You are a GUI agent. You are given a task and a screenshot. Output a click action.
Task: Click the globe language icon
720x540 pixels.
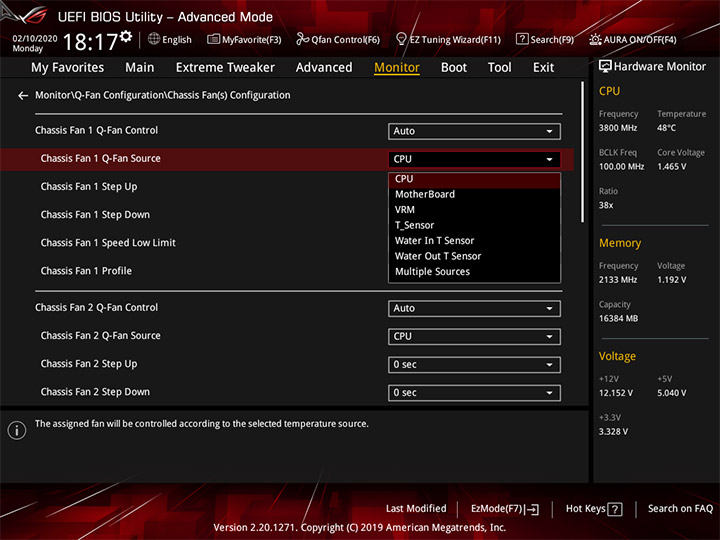154,39
